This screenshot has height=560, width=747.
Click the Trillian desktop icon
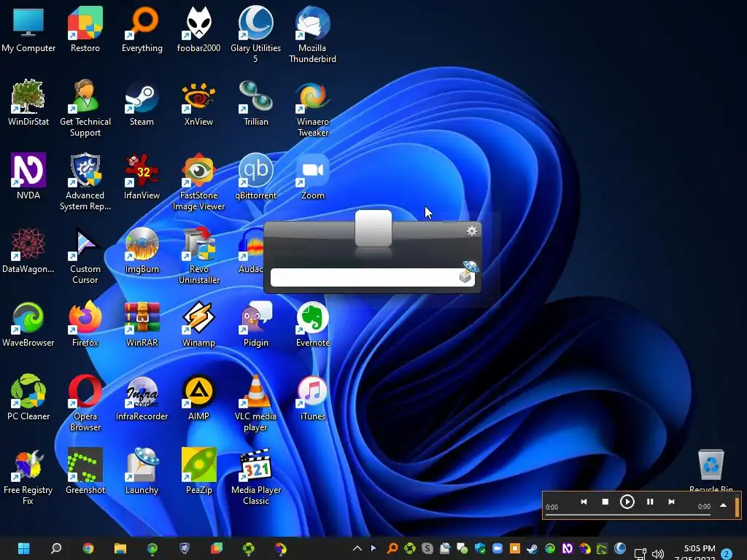tap(256, 103)
